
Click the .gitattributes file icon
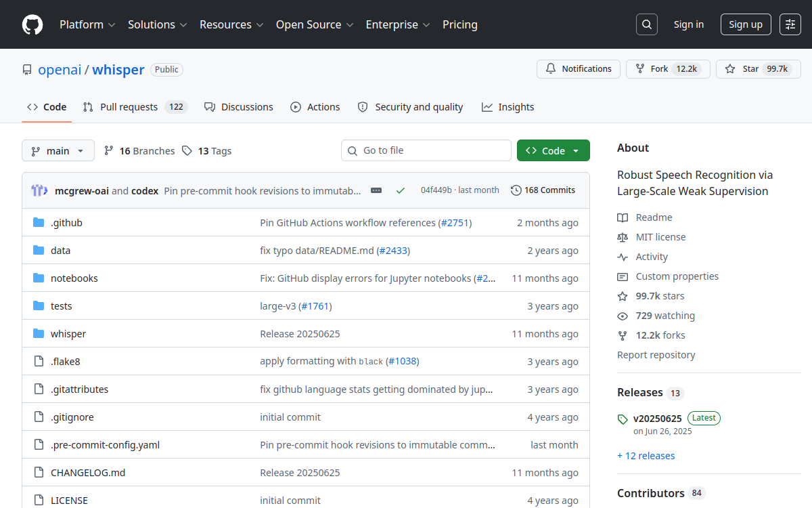39,389
